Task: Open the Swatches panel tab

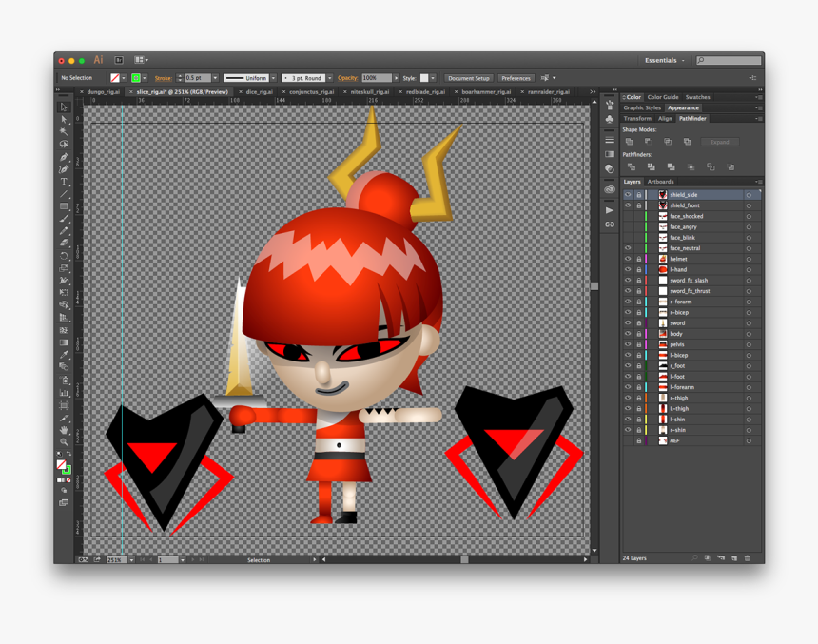Action: pyautogui.click(x=697, y=97)
